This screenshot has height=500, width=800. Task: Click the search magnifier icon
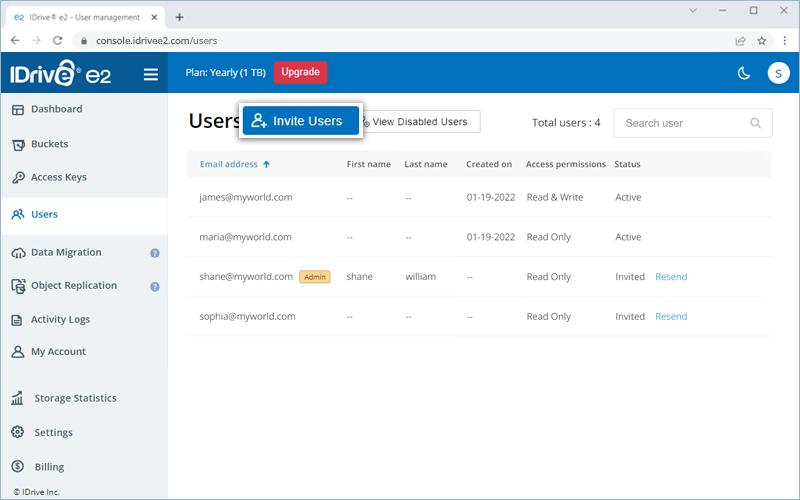point(755,123)
